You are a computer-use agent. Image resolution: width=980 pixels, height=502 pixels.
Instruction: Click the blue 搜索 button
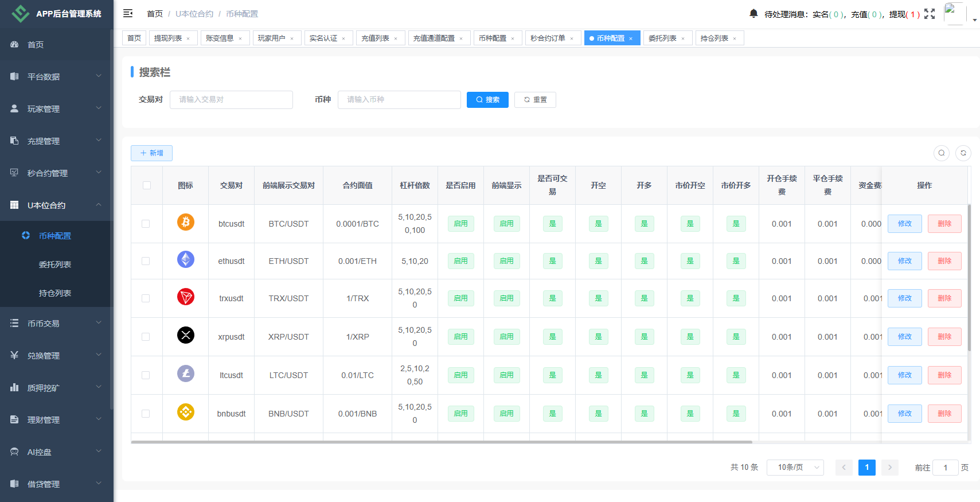(x=487, y=100)
